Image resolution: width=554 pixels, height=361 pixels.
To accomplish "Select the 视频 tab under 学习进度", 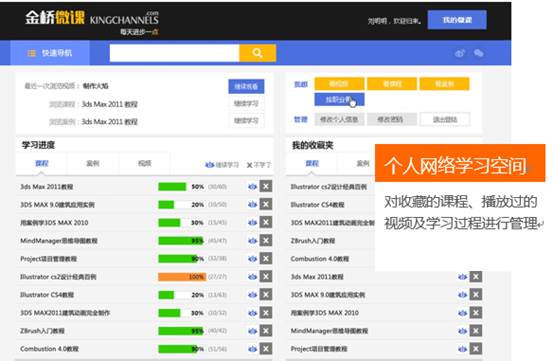I will (x=145, y=163).
